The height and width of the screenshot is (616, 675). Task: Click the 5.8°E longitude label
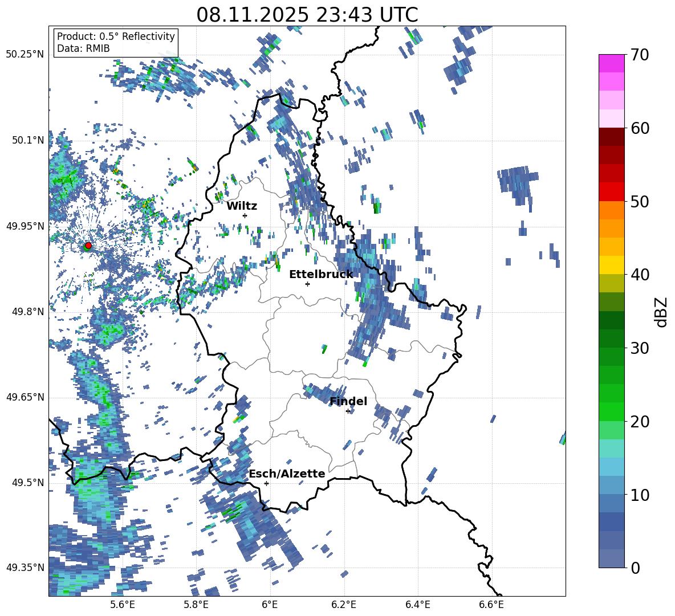coord(196,605)
